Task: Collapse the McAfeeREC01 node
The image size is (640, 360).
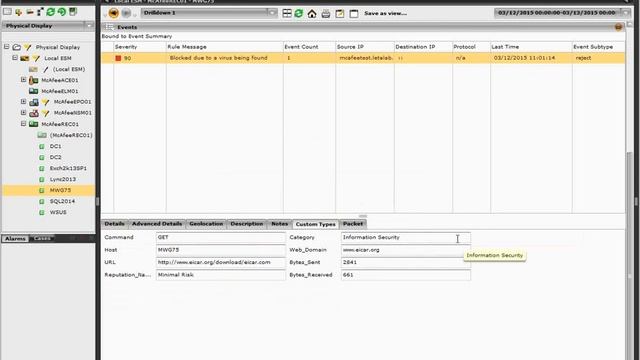Action: tap(23, 124)
